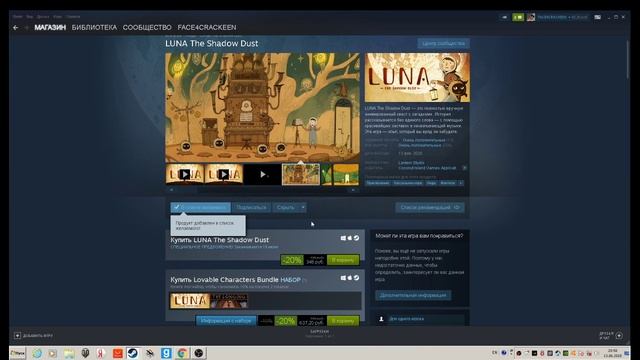Open Google Chrome from the taskbar
640x360 pixels.
[182, 353]
